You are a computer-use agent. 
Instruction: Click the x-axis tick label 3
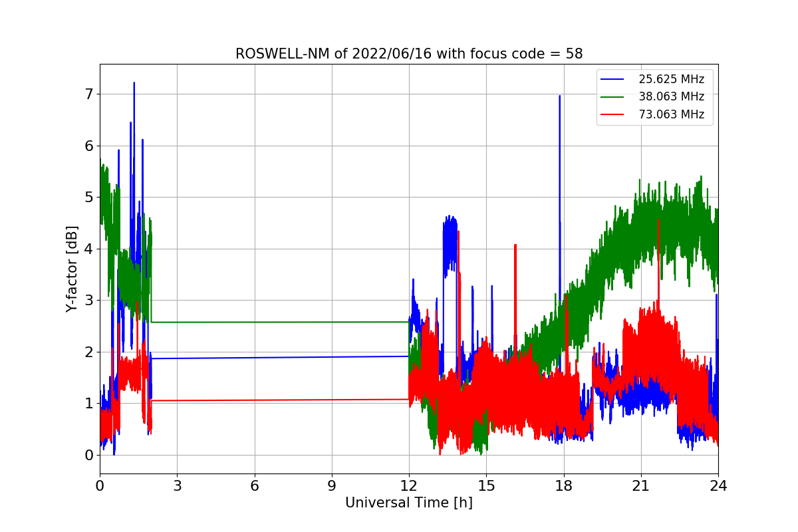177,486
